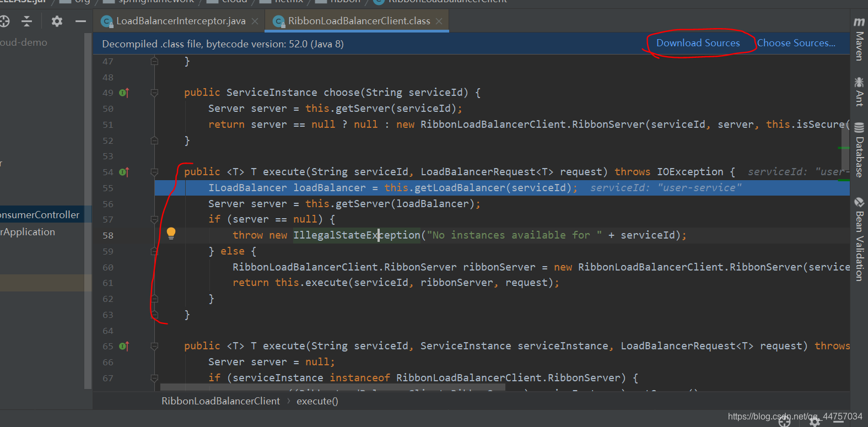Click execute() in the bottom breadcrumb
The image size is (868, 427).
coord(317,401)
